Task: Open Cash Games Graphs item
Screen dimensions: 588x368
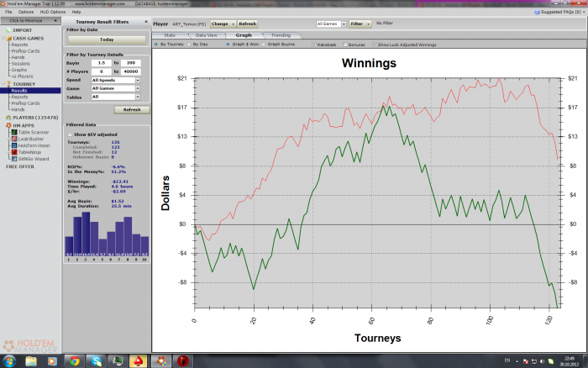Action: (x=19, y=70)
